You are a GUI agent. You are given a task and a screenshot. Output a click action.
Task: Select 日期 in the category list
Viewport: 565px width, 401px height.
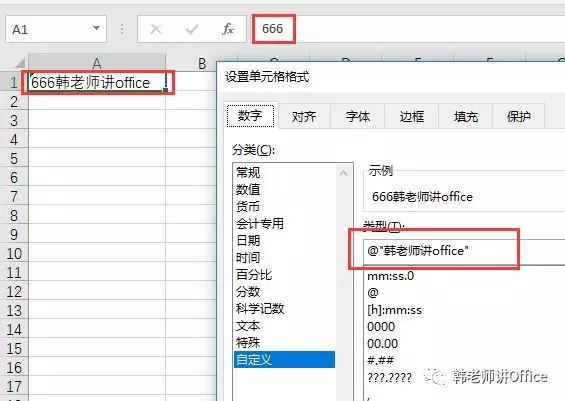(285, 240)
